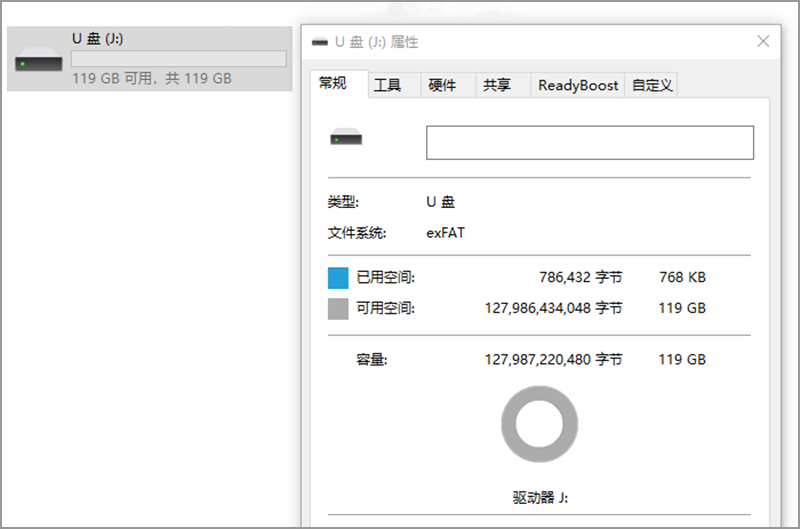800x529 pixels.
Task: Click the volume label input field
Action: [x=590, y=143]
